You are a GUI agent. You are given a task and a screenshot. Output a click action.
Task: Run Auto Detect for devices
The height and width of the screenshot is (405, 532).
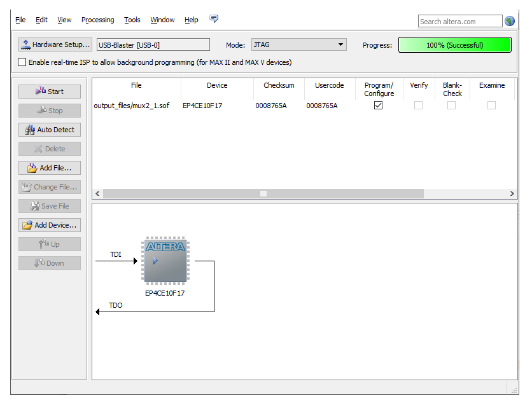coord(50,130)
